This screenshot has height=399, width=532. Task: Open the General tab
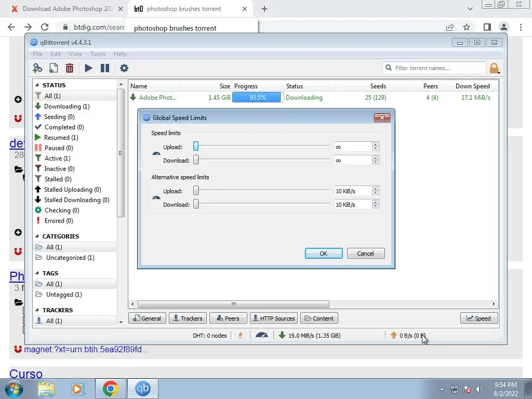click(147, 318)
